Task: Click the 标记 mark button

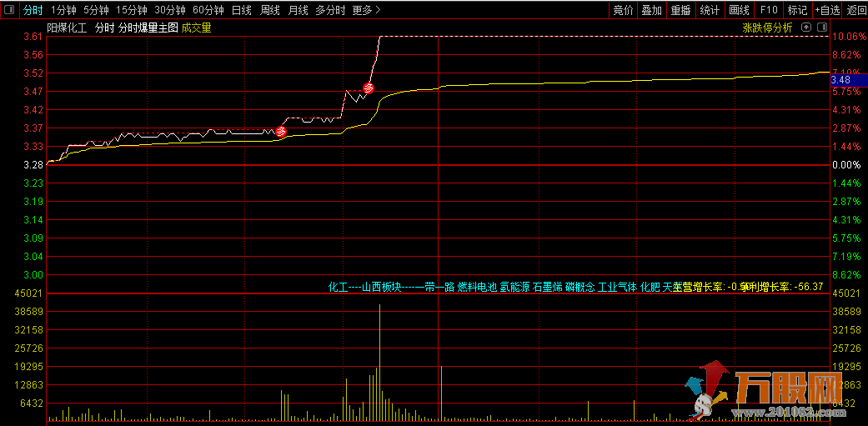Action: pyautogui.click(x=797, y=10)
